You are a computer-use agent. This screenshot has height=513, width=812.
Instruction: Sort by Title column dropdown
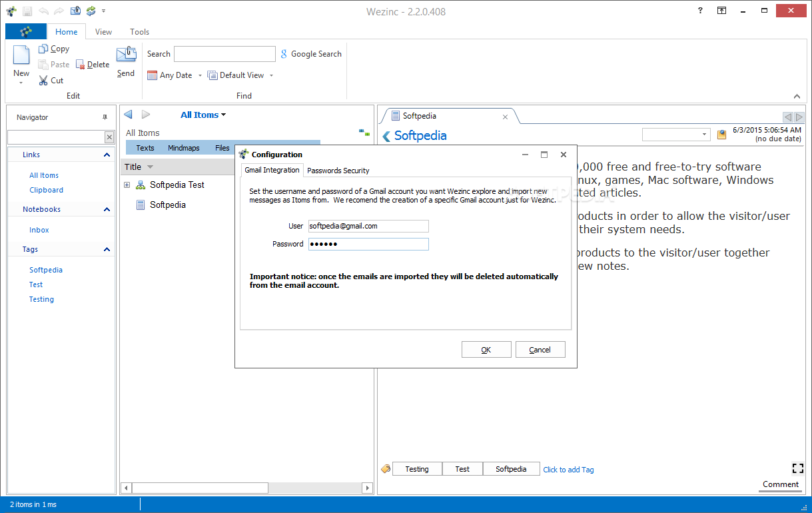(150, 167)
